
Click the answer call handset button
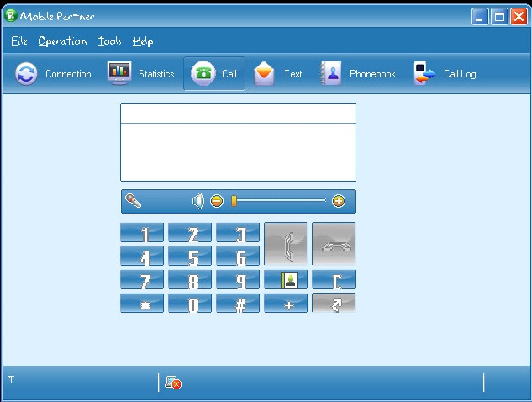point(286,244)
